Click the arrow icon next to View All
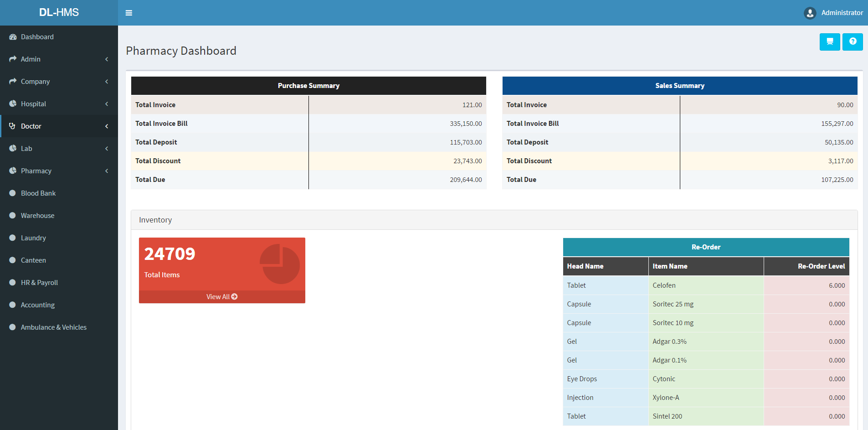 pos(235,297)
